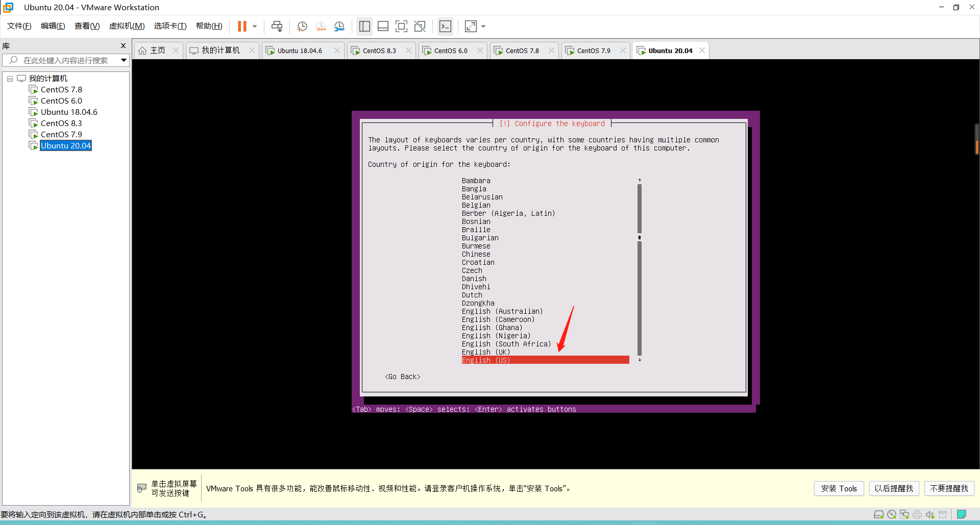This screenshot has width=980, height=525.
Task: Select Chinese keyboard layout
Action: (x=476, y=254)
